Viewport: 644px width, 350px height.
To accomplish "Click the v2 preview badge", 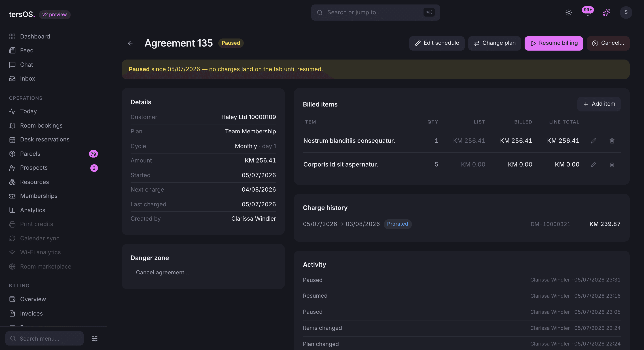I will tap(55, 15).
